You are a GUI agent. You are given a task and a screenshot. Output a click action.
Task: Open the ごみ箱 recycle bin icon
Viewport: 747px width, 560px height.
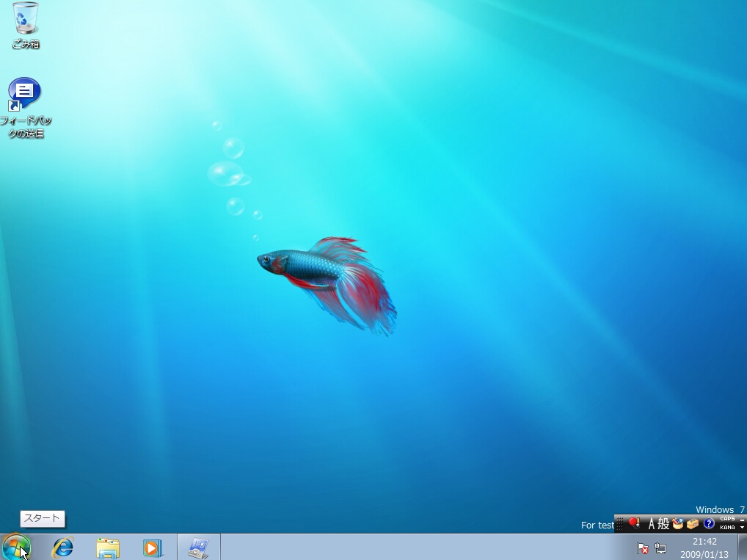click(x=26, y=25)
